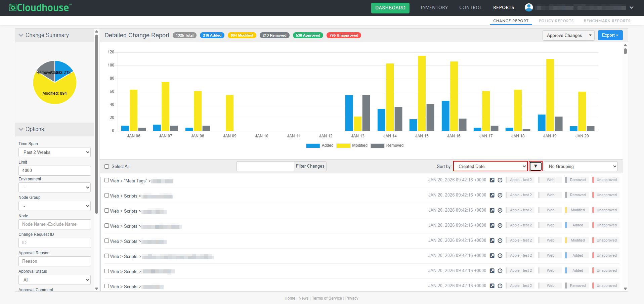
Task: Switch to the Policy Reports tab
Action: coord(556,21)
